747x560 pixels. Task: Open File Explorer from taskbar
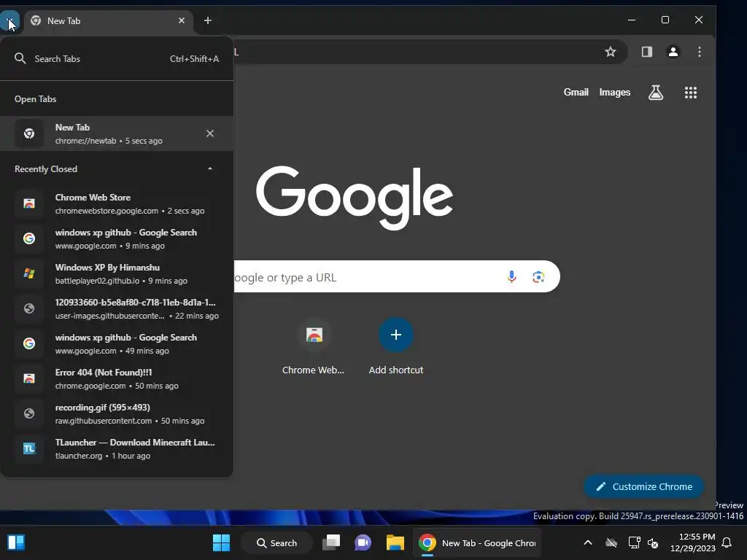click(x=395, y=542)
